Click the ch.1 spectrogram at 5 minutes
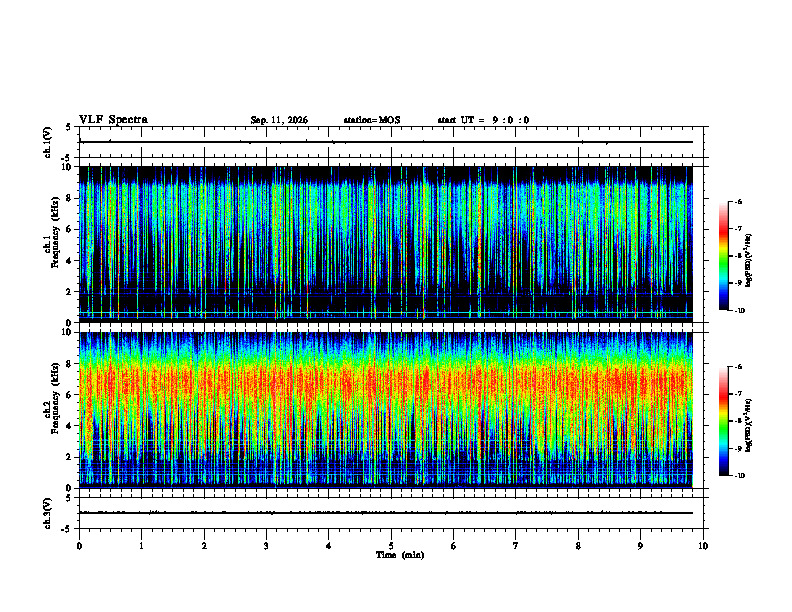 [391, 244]
